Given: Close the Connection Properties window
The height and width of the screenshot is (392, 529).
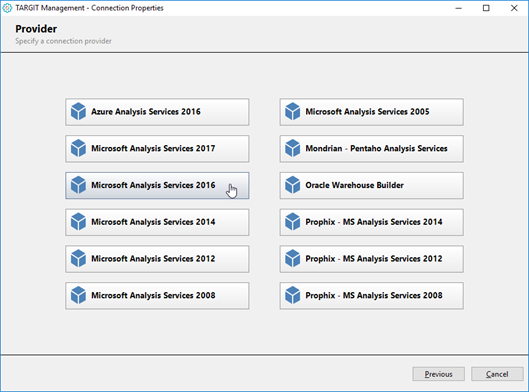Looking at the screenshot, I should coord(514,8).
